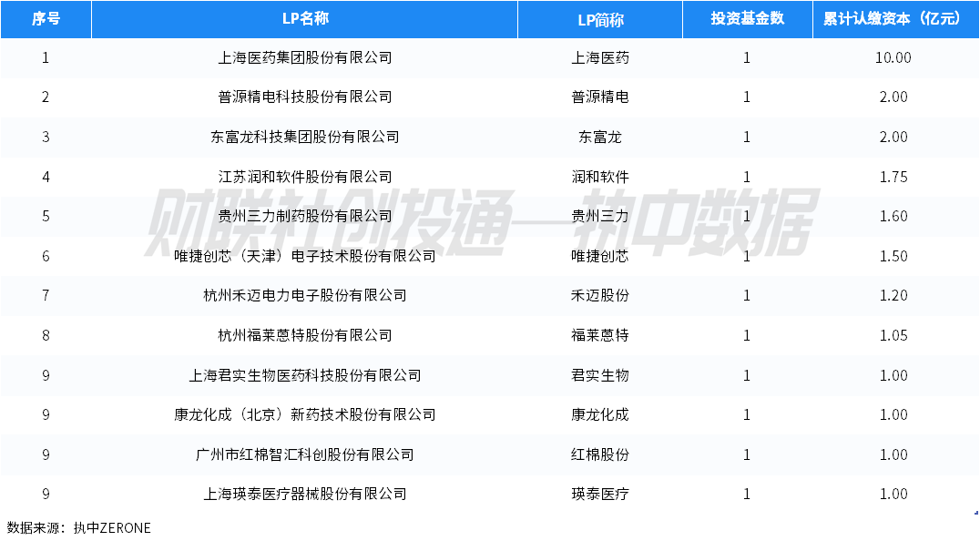Click rank number 2 in 普源精电 row

pyautogui.click(x=46, y=97)
